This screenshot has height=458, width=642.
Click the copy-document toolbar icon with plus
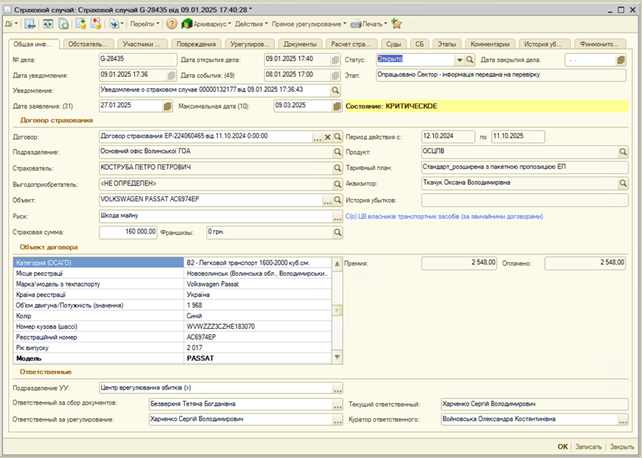tap(63, 24)
